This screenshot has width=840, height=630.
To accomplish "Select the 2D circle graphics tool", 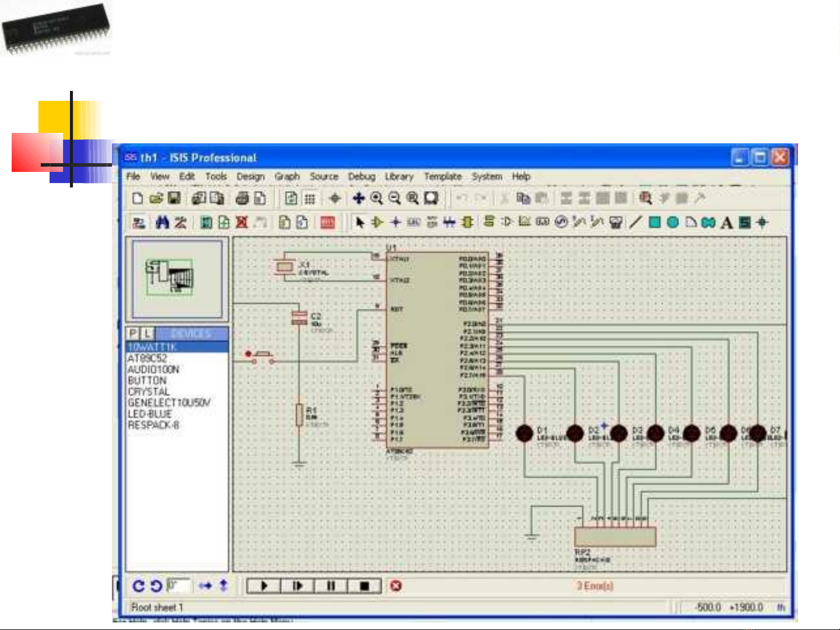I will (672, 223).
